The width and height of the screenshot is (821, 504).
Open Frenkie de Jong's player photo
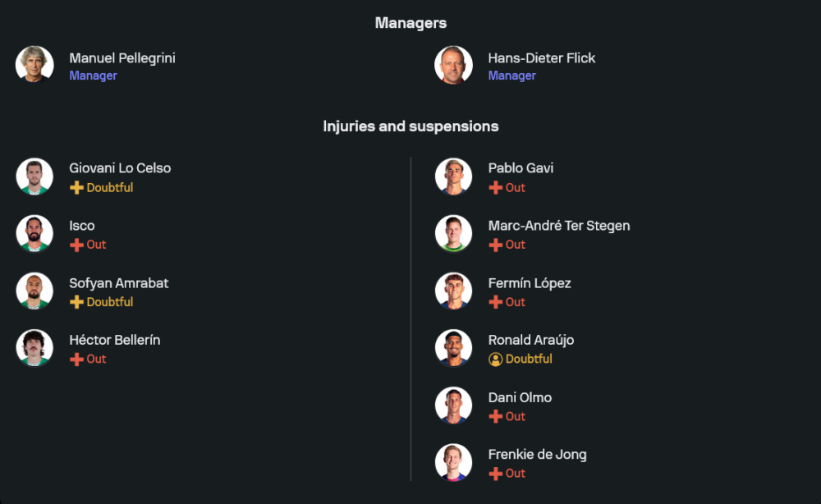coord(453,462)
